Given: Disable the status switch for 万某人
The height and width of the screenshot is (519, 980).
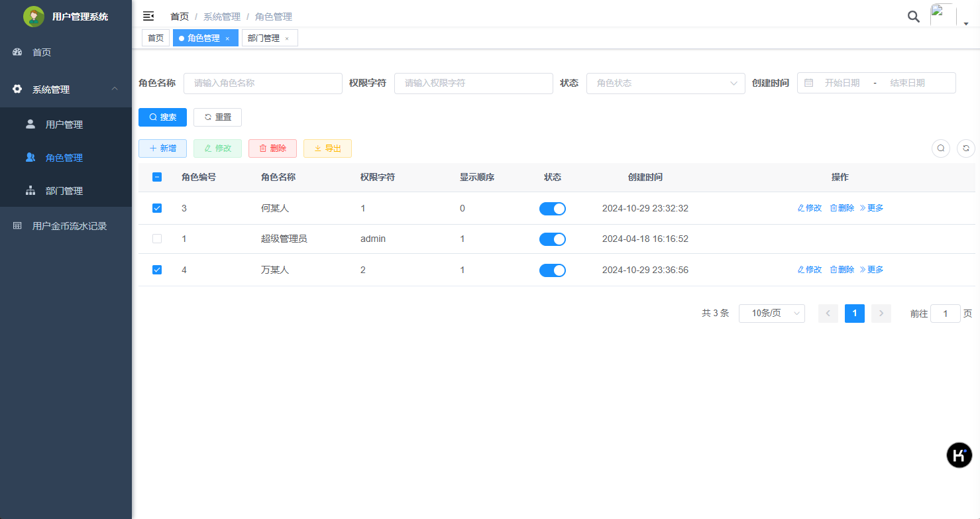Looking at the screenshot, I should pyautogui.click(x=552, y=270).
